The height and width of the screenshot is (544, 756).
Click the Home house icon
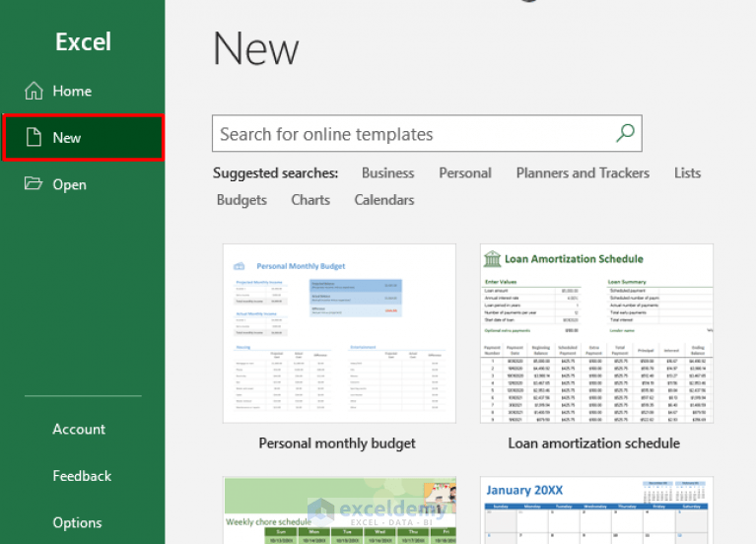(34, 91)
